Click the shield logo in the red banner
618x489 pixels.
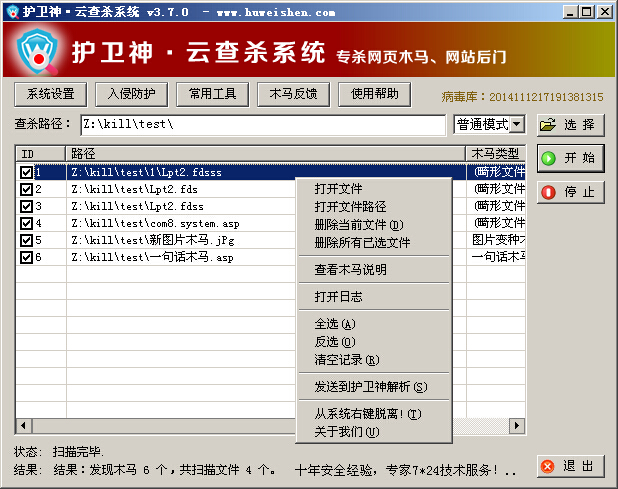click(38, 52)
